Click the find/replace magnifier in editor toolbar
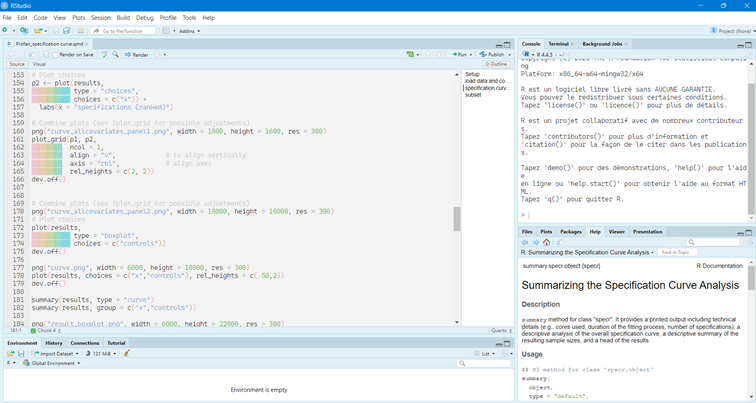 pyautogui.click(x=115, y=55)
